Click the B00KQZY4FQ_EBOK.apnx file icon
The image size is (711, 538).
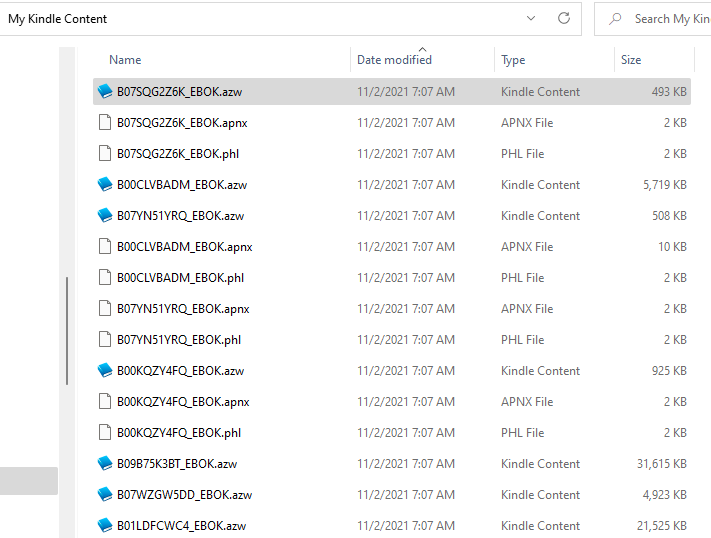tap(105, 401)
